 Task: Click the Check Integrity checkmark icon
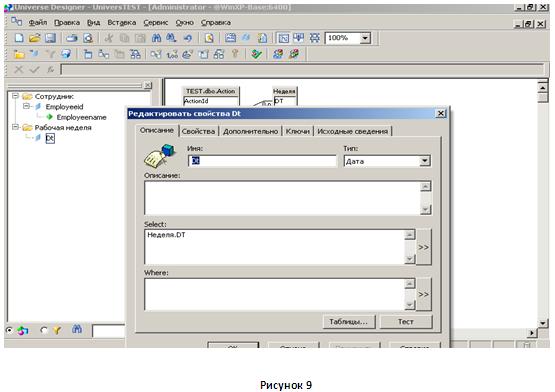tap(256, 54)
